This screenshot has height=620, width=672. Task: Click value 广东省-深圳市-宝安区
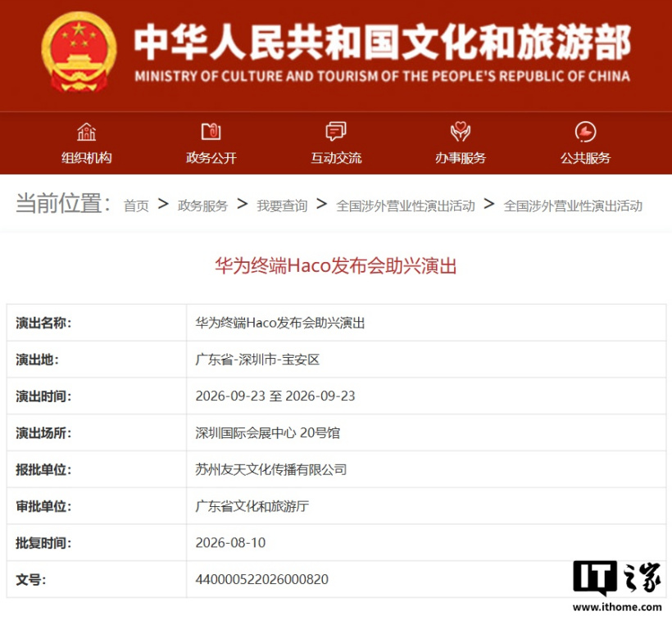(x=257, y=360)
